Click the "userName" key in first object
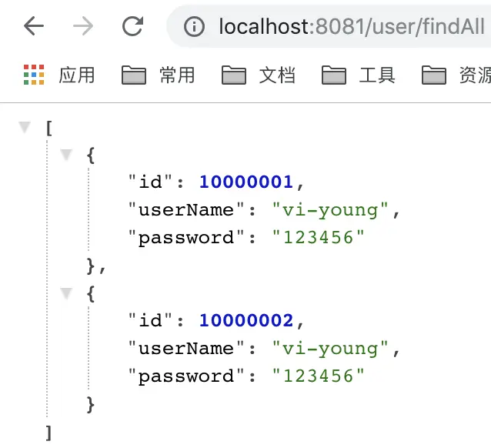This screenshot has height=448, width=491. point(186,209)
